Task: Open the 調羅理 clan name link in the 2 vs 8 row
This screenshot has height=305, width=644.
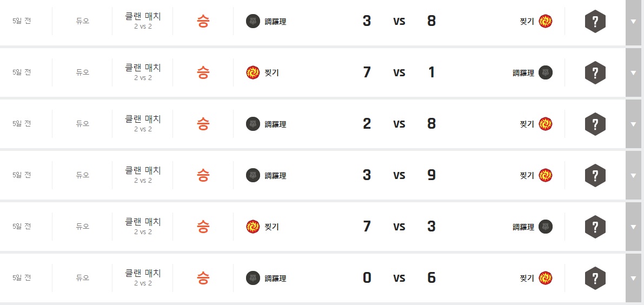Action: click(275, 124)
